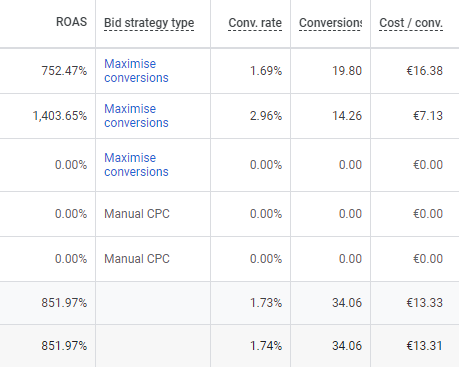The width and height of the screenshot is (459, 367).
Task: Sort by the ROAS column header
Action: 71,22
